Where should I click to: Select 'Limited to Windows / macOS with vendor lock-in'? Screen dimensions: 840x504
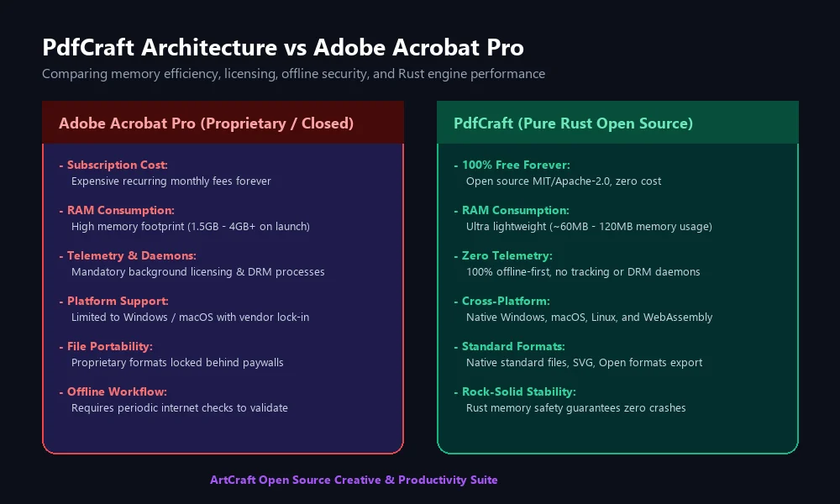click(x=190, y=317)
